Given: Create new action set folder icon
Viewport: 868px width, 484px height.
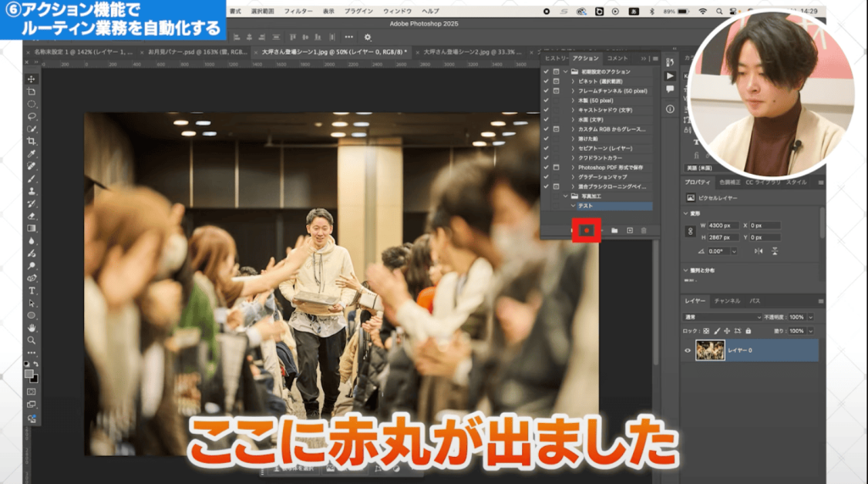Looking at the screenshot, I should tap(615, 231).
